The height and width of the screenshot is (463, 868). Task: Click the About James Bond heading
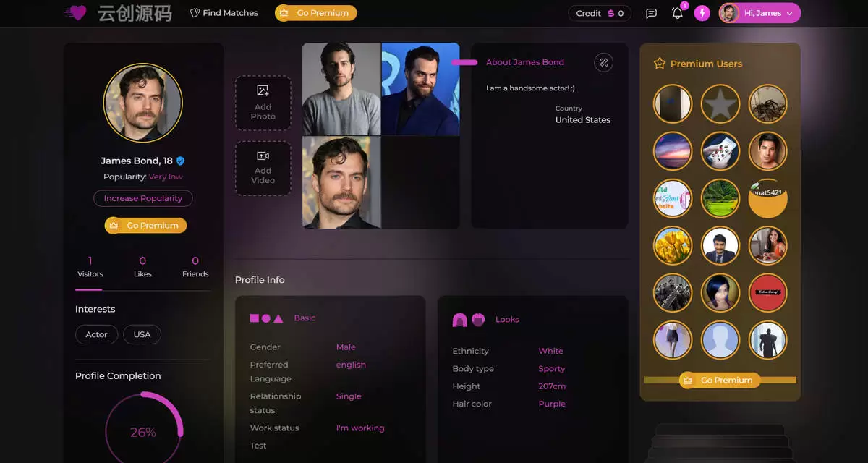(x=525, y=62)
